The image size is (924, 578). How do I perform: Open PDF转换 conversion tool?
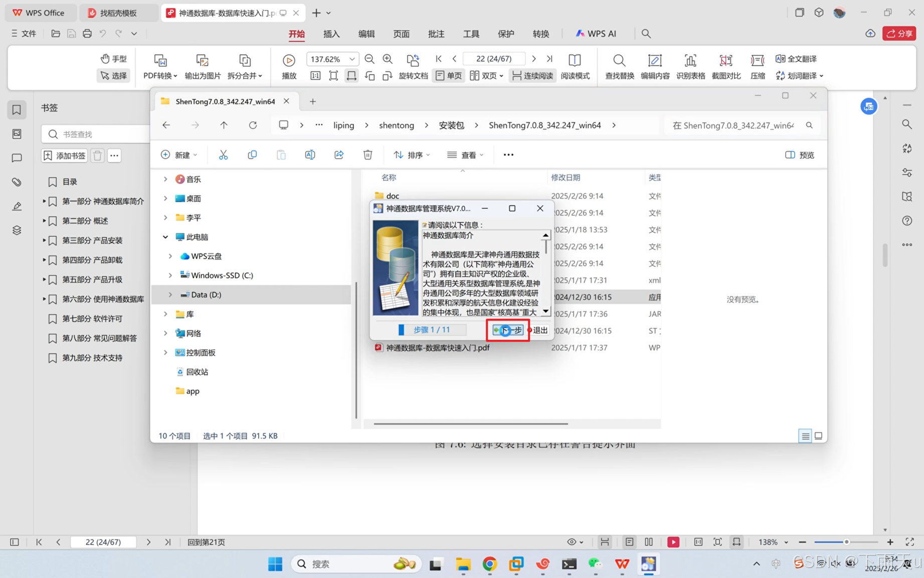[x=160, y=67]
